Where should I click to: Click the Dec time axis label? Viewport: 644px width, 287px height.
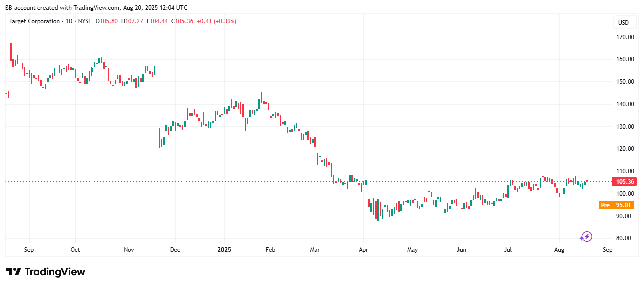point(175,249)
